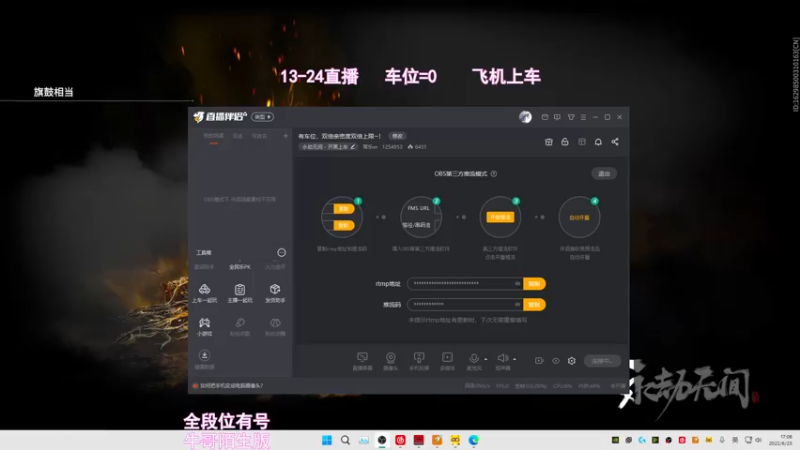
Task: Switch to the third scenes tab
Action: 259,136
